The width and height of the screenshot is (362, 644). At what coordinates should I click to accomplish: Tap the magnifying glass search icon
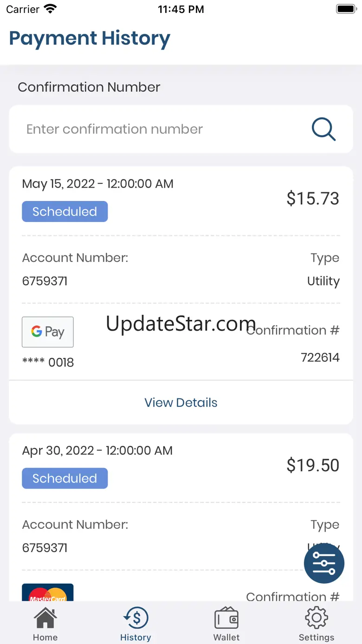pyautogui.click(x=323, y=129)
